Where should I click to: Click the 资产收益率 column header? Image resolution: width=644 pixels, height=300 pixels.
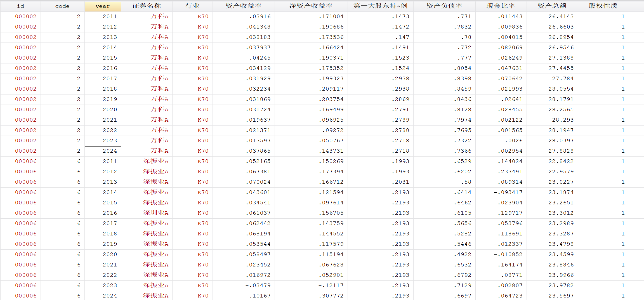click(244, 6)
